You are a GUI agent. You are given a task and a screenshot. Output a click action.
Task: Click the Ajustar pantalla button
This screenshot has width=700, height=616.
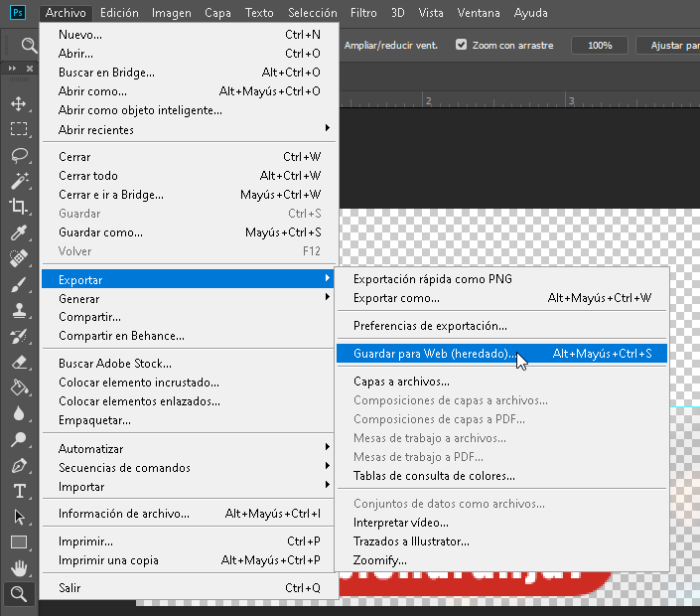pyautogui.click(x=668, y=45)
